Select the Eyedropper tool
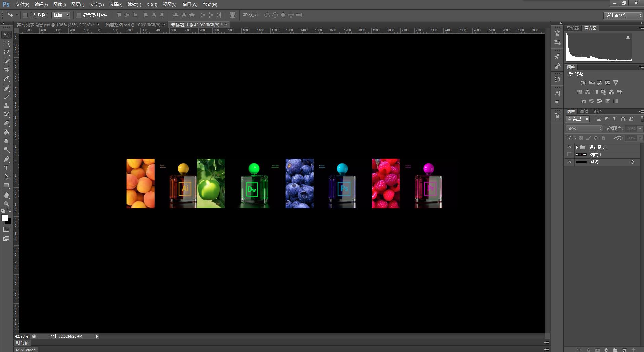This screenshot has width=644, height=352. [x=6, y=78]
